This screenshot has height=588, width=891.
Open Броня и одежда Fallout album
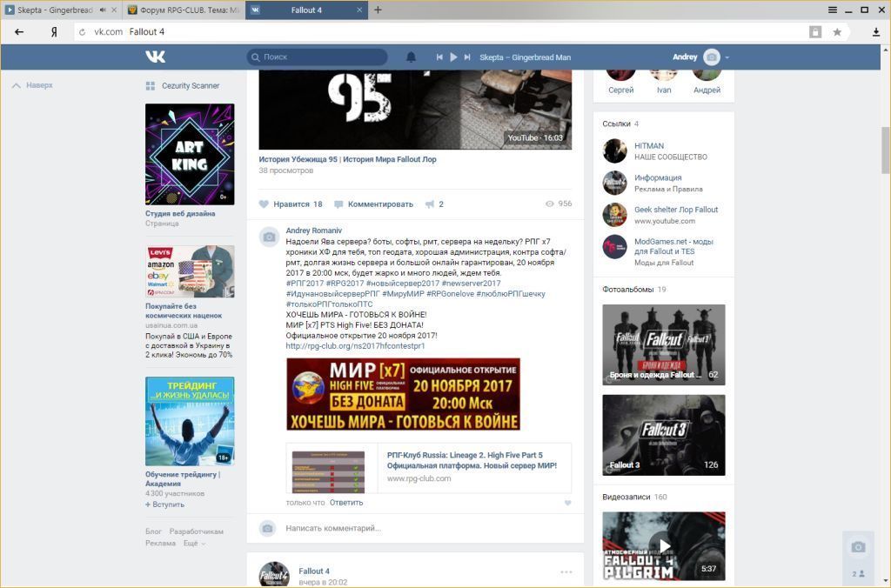pyautogui.click(x=664, y=344)
